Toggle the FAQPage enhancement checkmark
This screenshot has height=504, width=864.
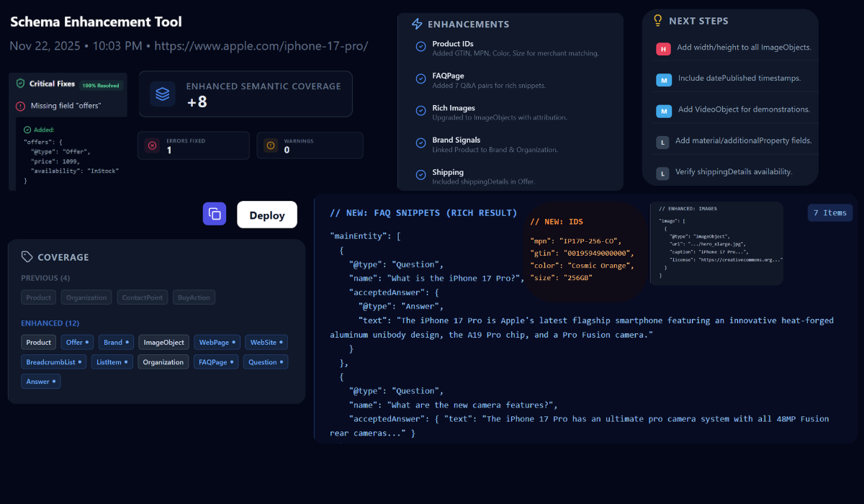tap(420, 79)
